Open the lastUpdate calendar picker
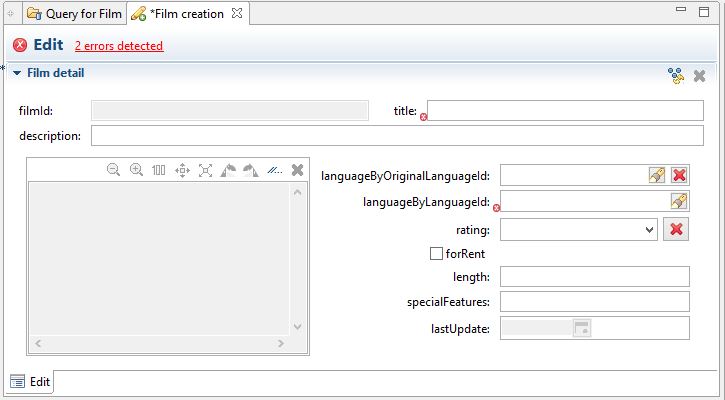The width and height of the screenshot is (725, 400). pos(582,328)
